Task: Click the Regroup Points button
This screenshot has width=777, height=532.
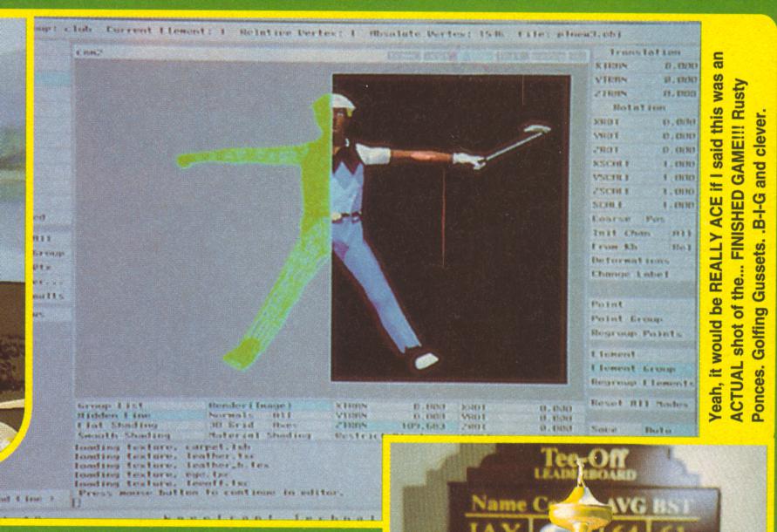Action: [x=637, y=333]
